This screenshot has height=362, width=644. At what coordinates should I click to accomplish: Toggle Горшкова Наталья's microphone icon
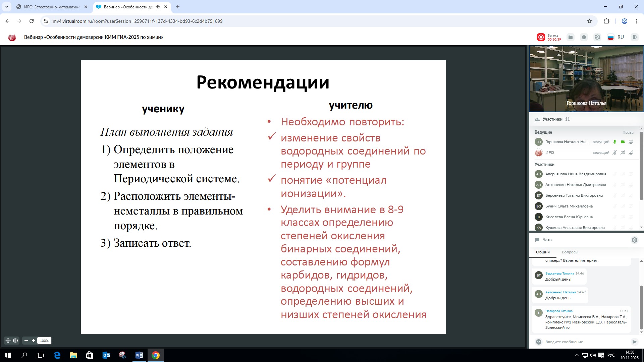pos(615,142)
